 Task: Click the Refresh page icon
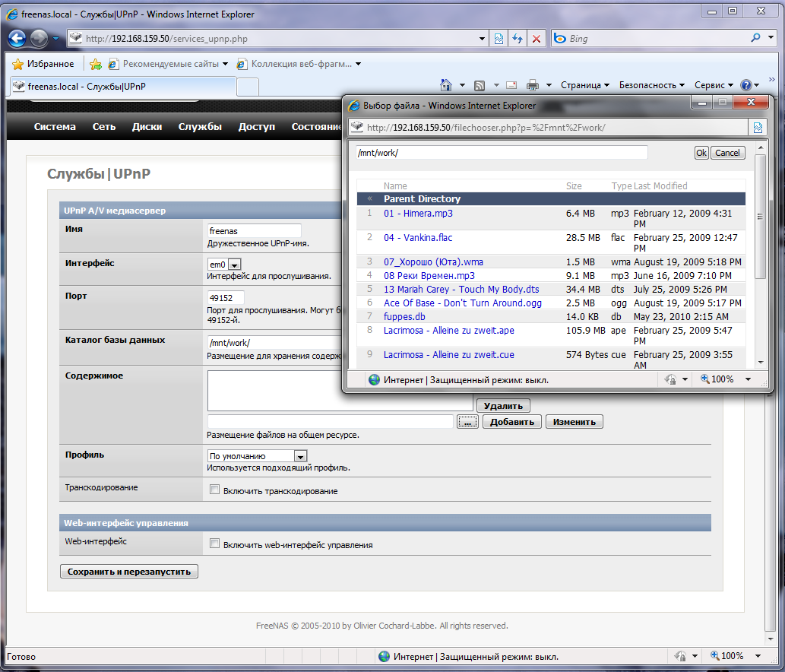click(x=518, y=39)
